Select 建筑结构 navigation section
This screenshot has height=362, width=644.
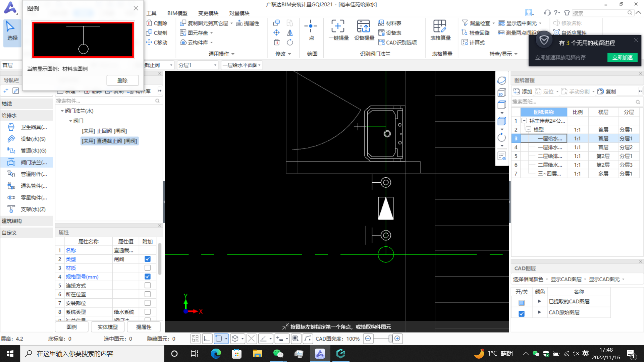tap(26, 221)
